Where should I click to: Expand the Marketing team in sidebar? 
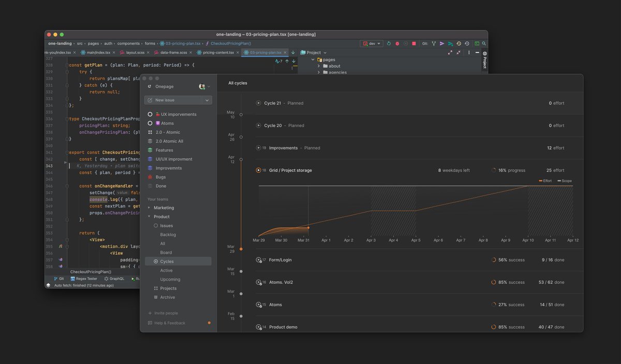point(150,208)
